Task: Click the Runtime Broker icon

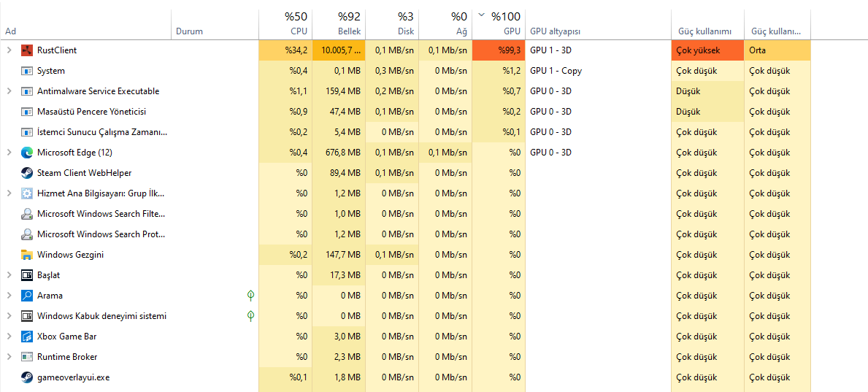Action: 26,357
